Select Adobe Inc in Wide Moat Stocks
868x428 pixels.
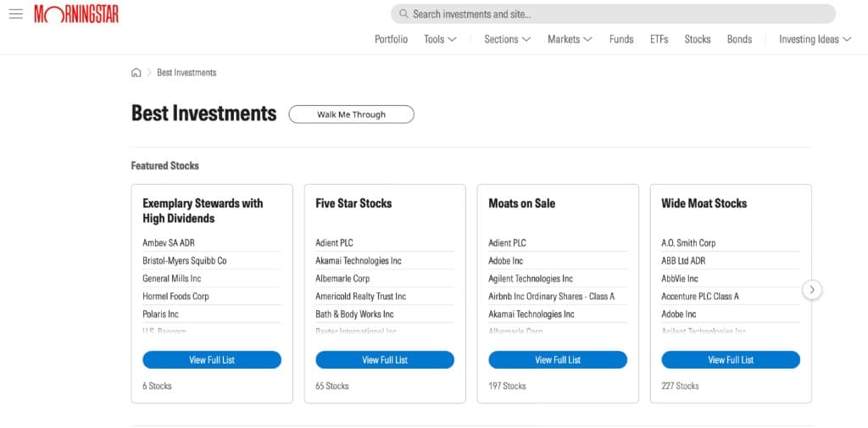(679, 314)
